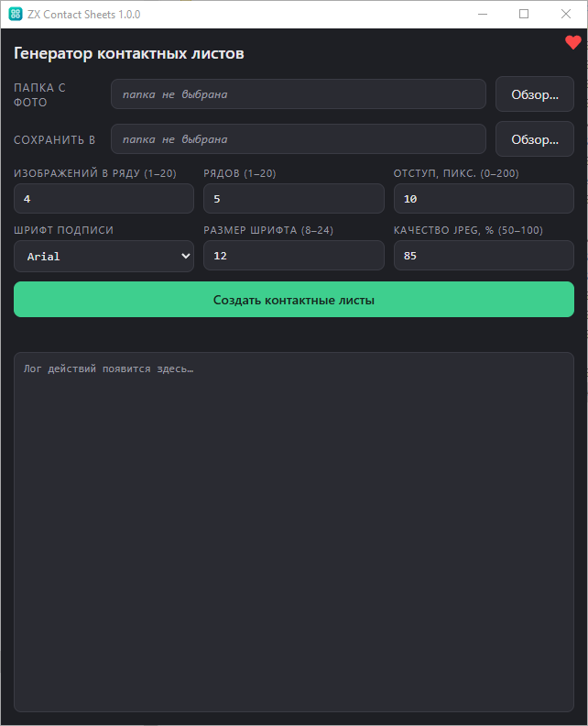Click the ZX Contact Sheets app icon
The height and width of the screenshot is (726, 588).
[x=16, y=14]
